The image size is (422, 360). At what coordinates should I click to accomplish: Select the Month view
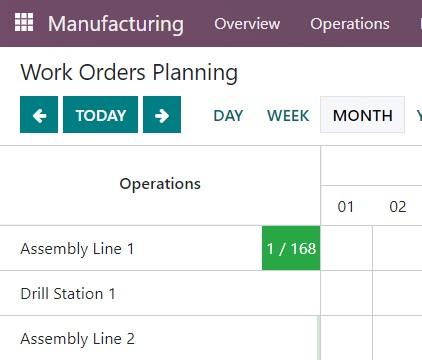pos(363,115)
